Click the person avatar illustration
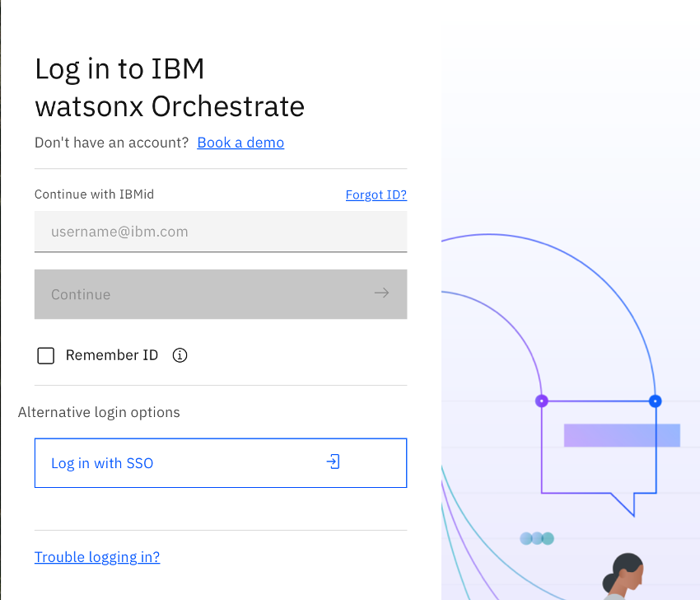The image size is (700, 600). coord(624,575)
